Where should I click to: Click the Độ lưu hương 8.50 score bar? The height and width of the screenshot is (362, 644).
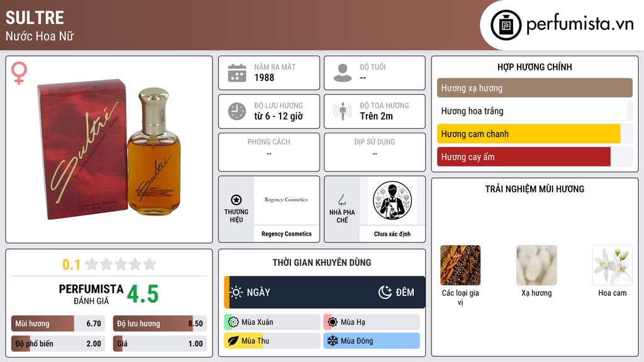click(160, 324)
